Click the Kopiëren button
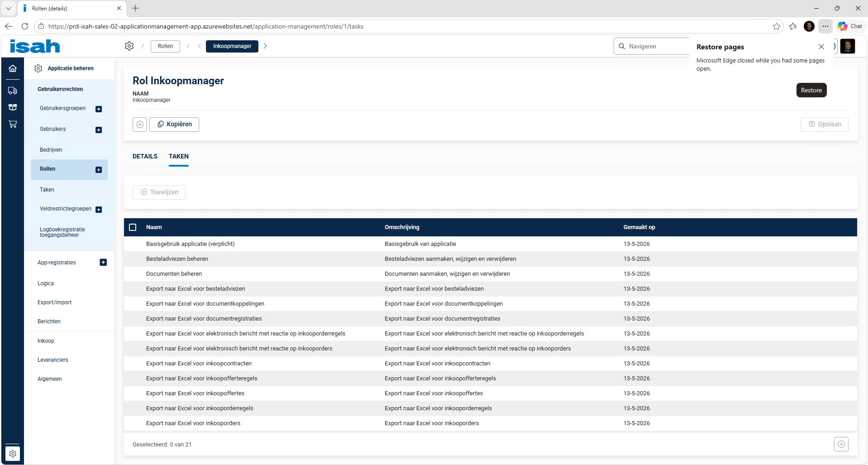The width and height of the screenshot is (868, 465). point(174,125)
